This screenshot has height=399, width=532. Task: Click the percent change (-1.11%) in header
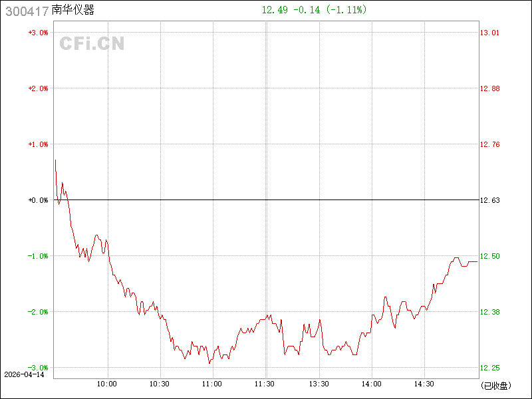tap(344, 10)
